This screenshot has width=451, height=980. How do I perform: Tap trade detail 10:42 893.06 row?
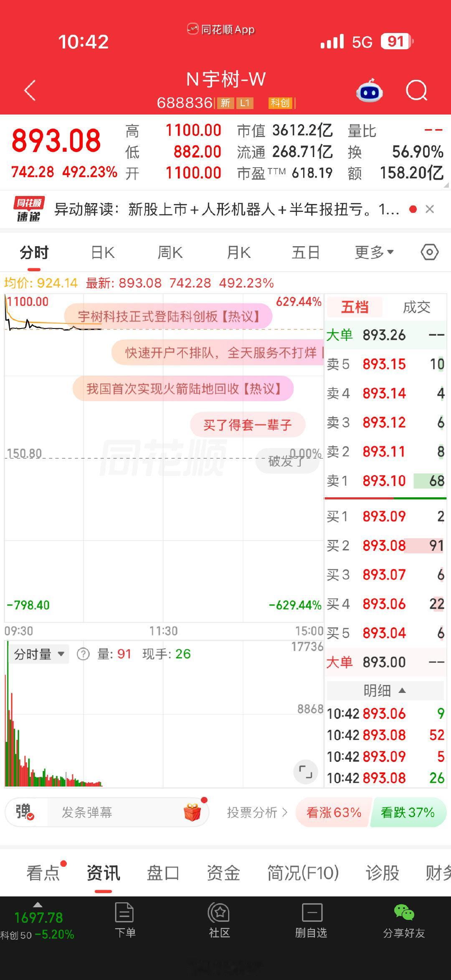point(385,713)
